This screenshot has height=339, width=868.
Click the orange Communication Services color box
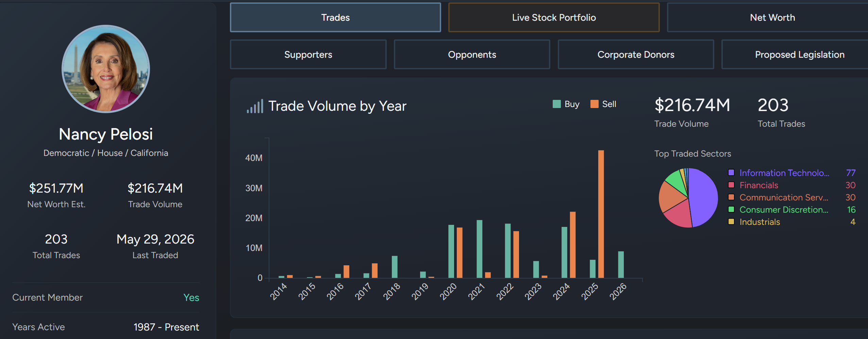tap(731, 197)
